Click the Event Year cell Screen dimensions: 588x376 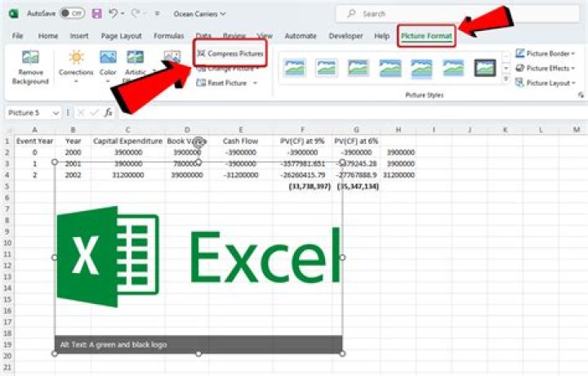click(x=34, y=141)
